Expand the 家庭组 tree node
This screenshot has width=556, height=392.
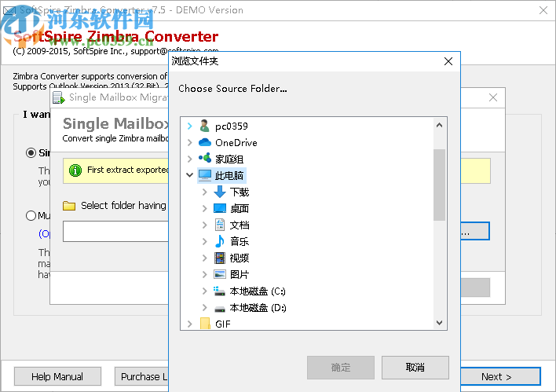[190, 159]
